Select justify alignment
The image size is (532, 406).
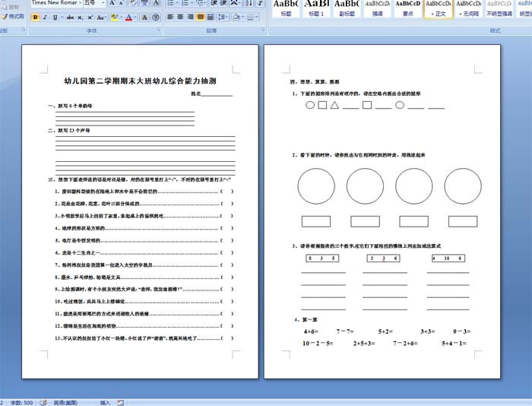[201, 17]
